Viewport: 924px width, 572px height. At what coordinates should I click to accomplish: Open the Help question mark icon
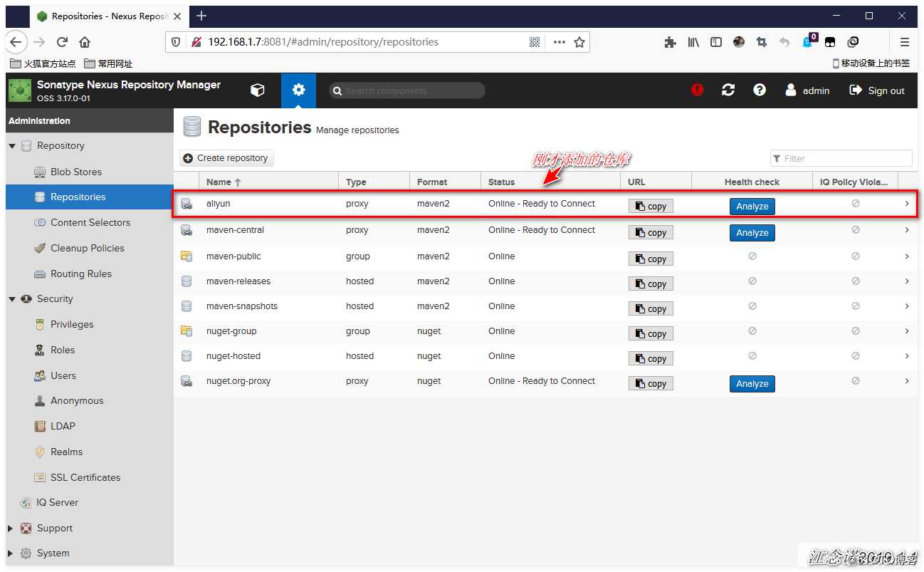click(x=760, y=90)
